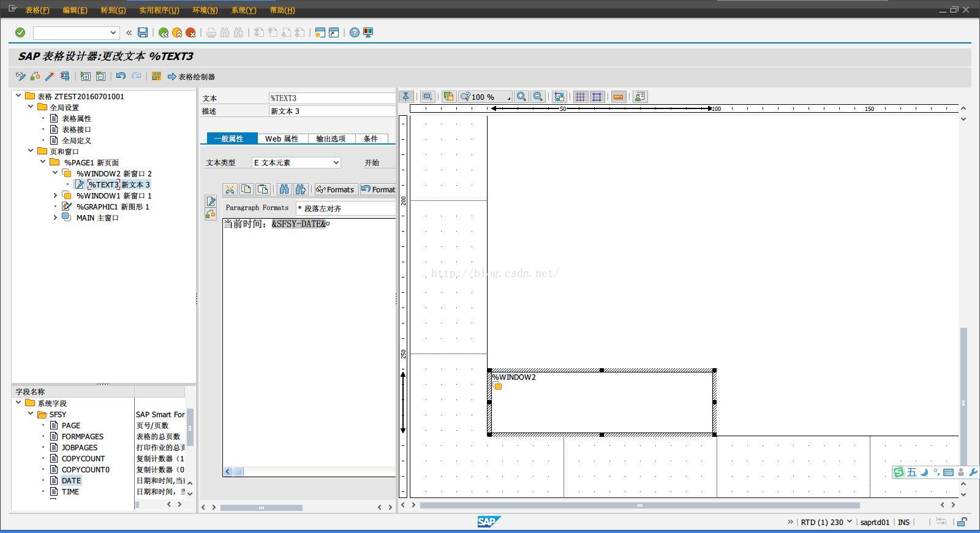
Task: Collapse the %PAGE1 新页面 node
Action: pyautogui.click(x=43, y=162)
